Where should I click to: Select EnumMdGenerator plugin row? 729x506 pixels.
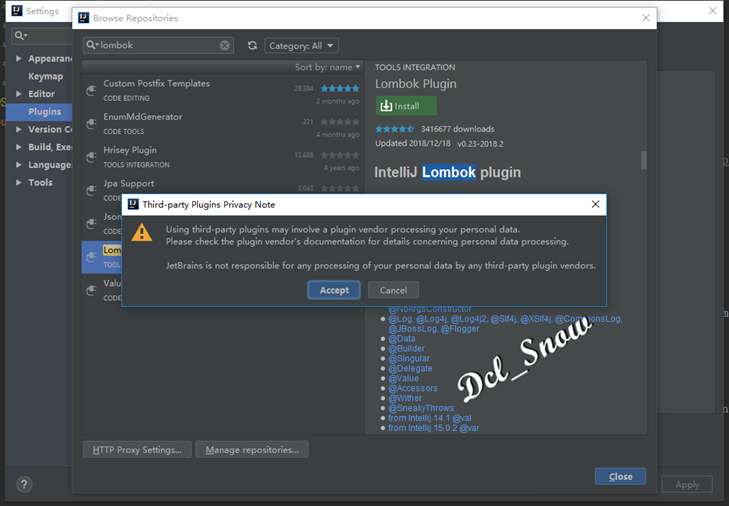coord(222,124)
